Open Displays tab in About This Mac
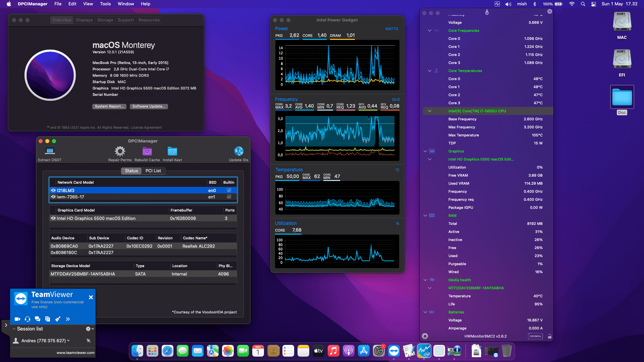The image size is (644, 362). click(84, 20)
